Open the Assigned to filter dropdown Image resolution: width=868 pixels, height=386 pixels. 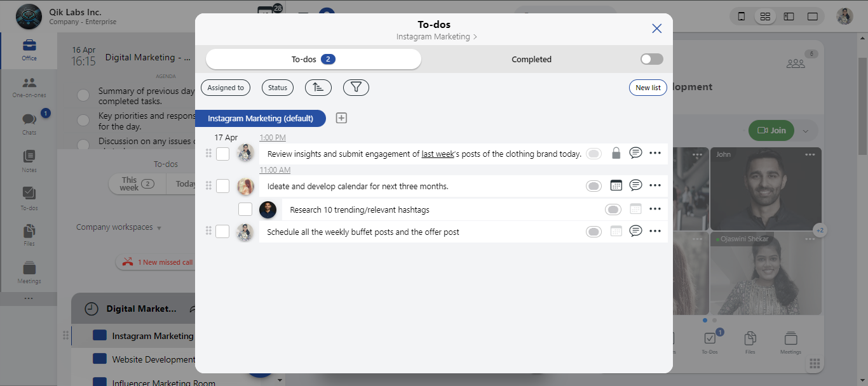pyautogui.click(x=226, y=88)
